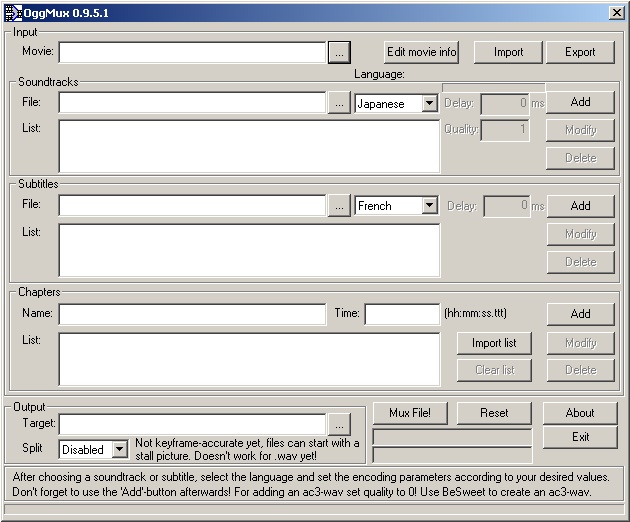Add the chapter to the list

(x=581, y=314)
